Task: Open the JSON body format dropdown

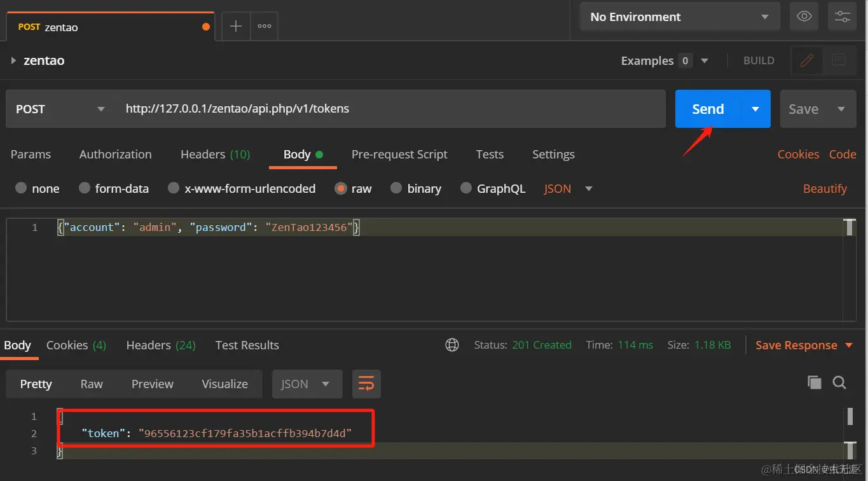Action: click(568, 188)
